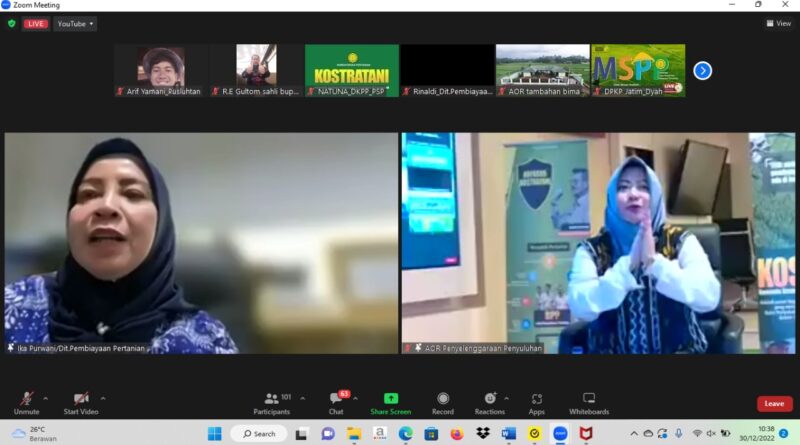
Task: Click the red LIVE indicator badge
Action: [36, 23]
